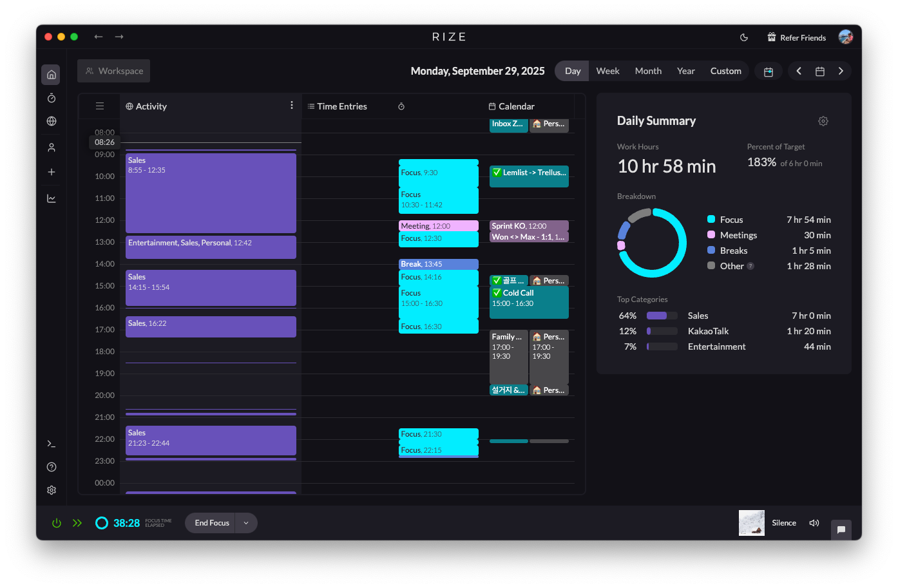Open the calendar date picker icon
Screen dimensions: 898x588
(x=819, y=71)
